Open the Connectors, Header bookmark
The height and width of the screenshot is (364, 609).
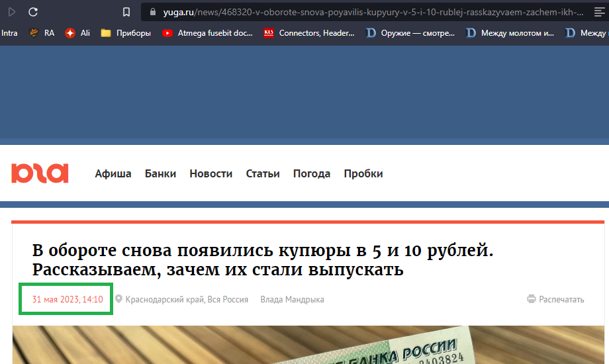pos(309,33)
